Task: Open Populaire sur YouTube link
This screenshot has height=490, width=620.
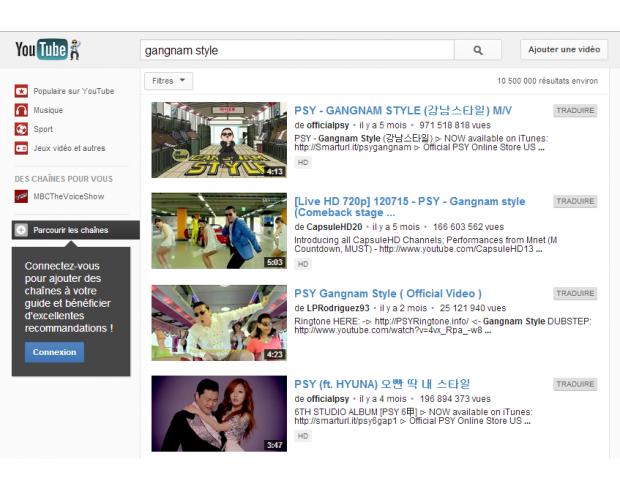Action: (74, 91)
